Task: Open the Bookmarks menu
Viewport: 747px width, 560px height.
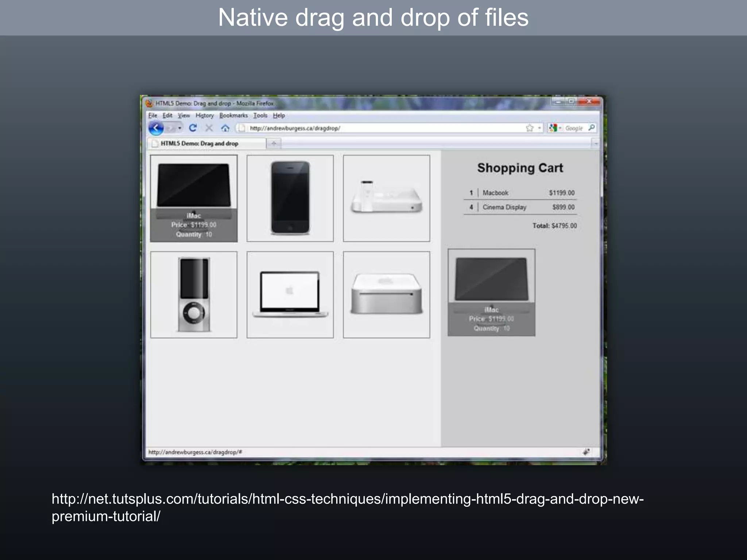Action: tap(233, 115)
